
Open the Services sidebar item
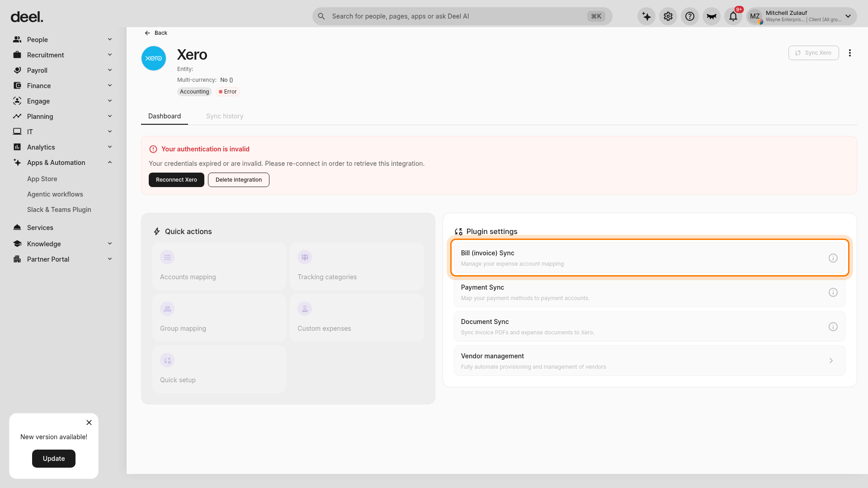(40, 228)
